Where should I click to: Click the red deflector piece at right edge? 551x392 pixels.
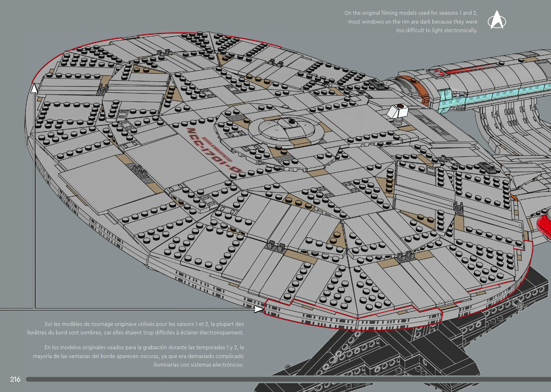click(x=544, y=226)
